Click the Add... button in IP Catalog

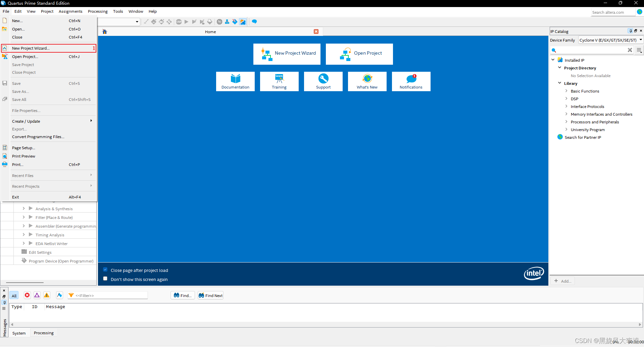[x=563, y=281]
